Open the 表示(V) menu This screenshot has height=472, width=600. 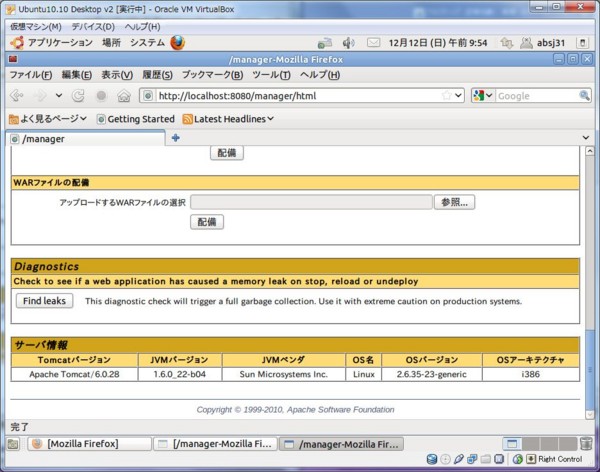(117, 75)
